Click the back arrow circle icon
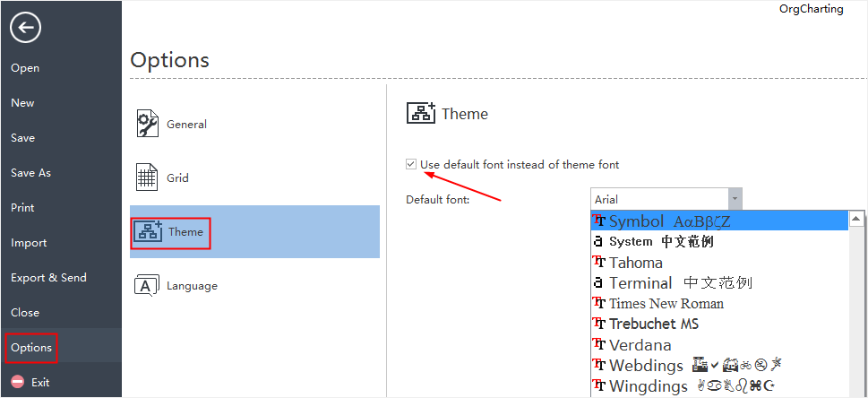This screenshot has height=398, width=868. tap(25, 27)
